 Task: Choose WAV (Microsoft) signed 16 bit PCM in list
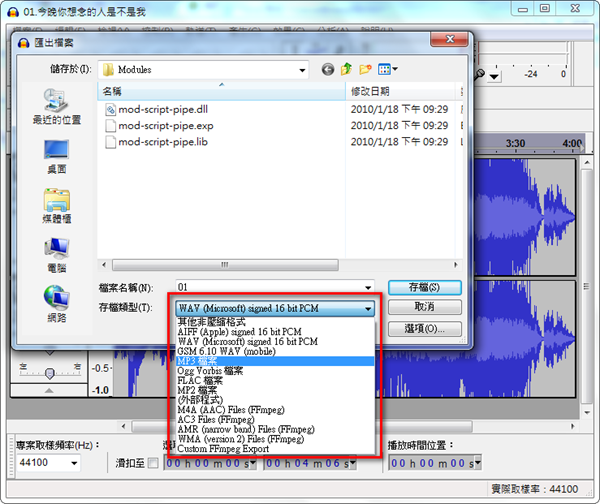275,341
